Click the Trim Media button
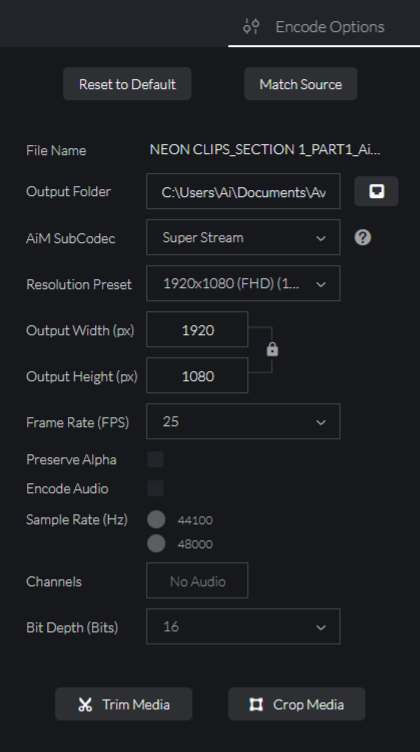Viewport: 420px width, 752px height. click(x=124, y=704)
